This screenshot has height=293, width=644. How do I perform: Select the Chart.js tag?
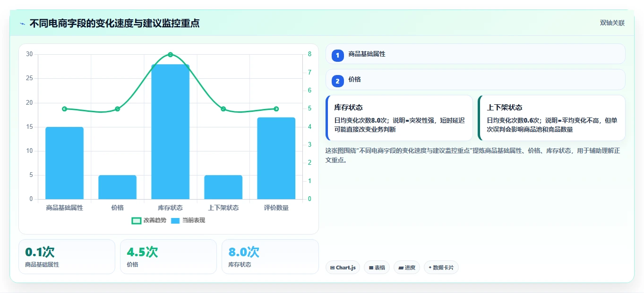coord(343,268)
